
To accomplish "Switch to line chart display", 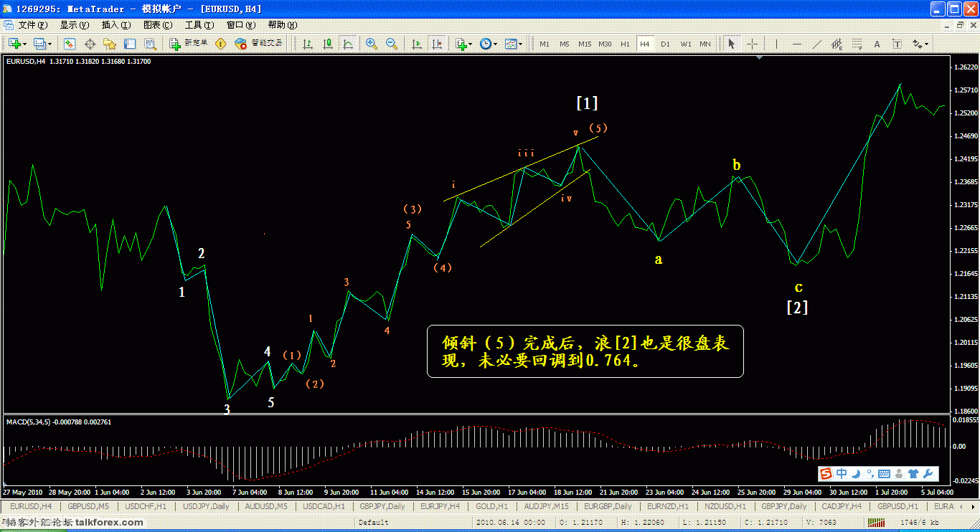I will click(348, 44).
